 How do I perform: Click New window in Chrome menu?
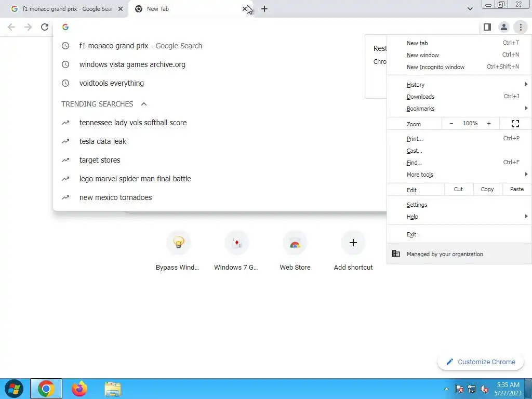pos(459,55)
